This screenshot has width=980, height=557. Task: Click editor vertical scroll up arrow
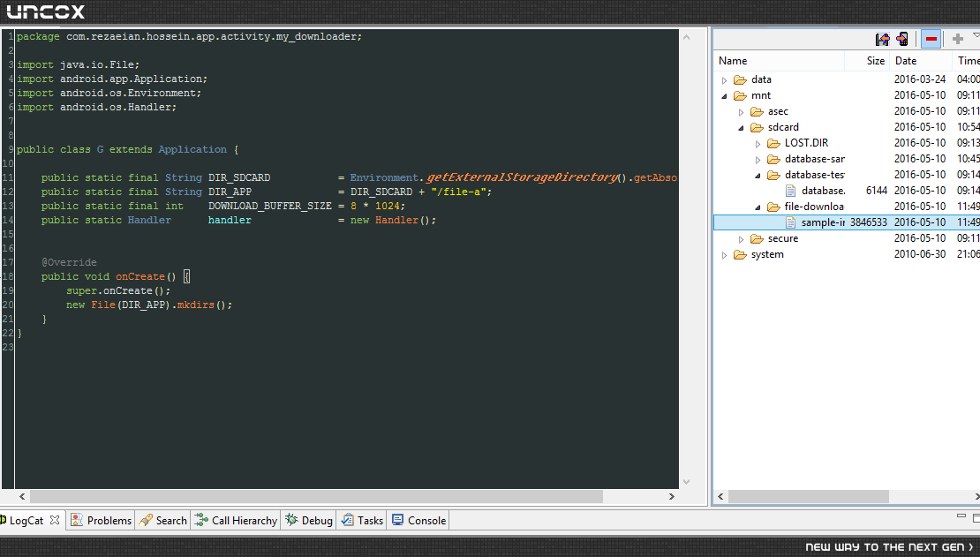coord(686,37)
